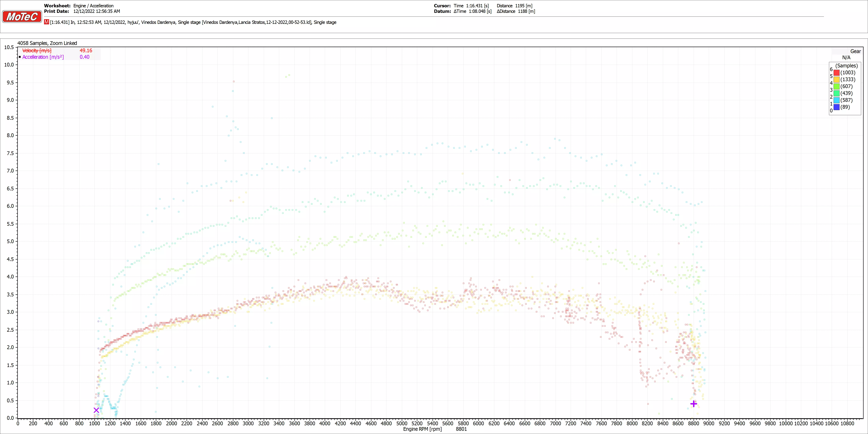The width and height of the screenshot is (868, 434).
Task: Select the dark blue gear legend swatch
Action: [x=836, y=107]
